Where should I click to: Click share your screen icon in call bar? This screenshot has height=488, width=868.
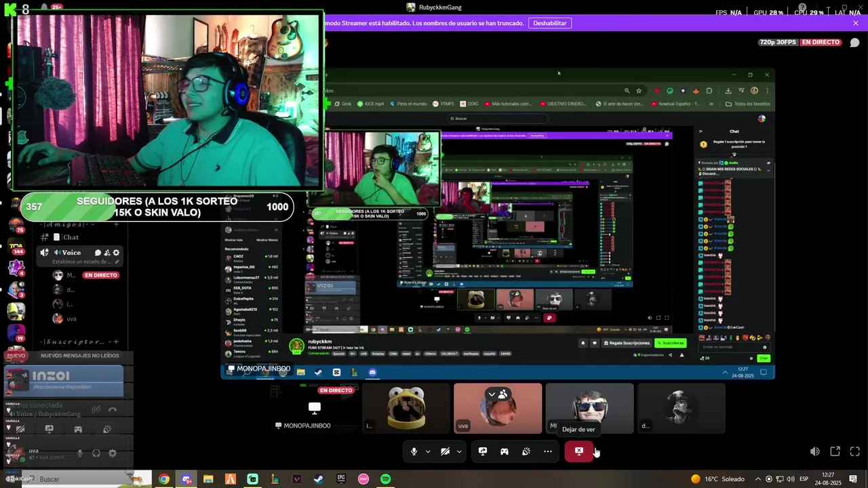[x=483, y=451]
